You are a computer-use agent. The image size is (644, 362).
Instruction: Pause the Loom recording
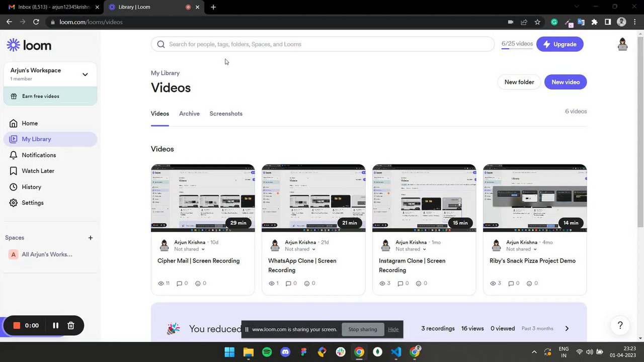(55, 325)
